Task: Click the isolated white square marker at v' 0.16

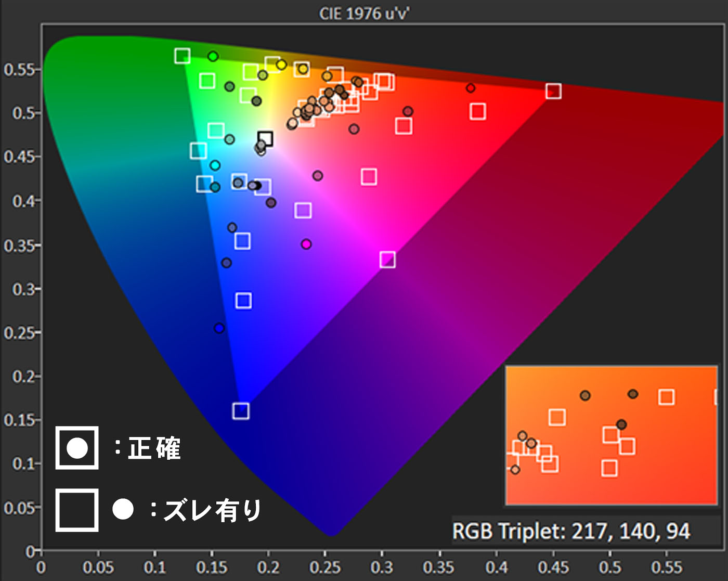Action: pos(241,410)
